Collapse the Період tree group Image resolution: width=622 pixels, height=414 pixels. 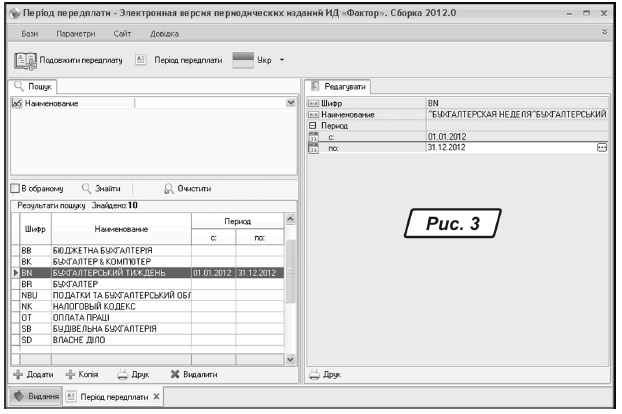312,125
